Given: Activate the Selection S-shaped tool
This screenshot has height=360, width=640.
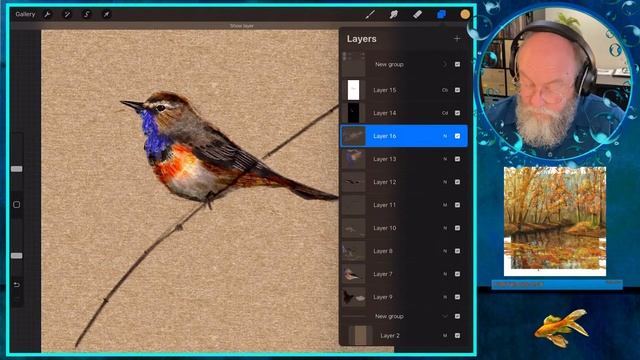Looking at the screenshot, I should (x=87, y=15).
